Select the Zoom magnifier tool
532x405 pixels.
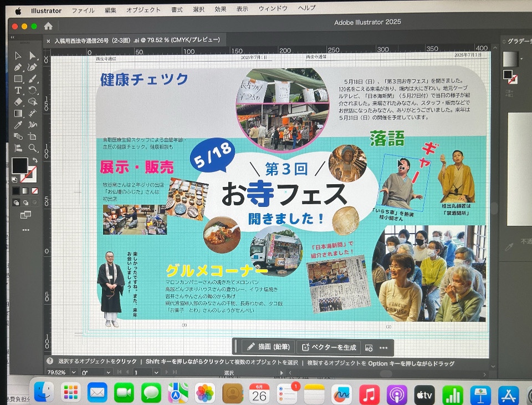coord(33,148)
